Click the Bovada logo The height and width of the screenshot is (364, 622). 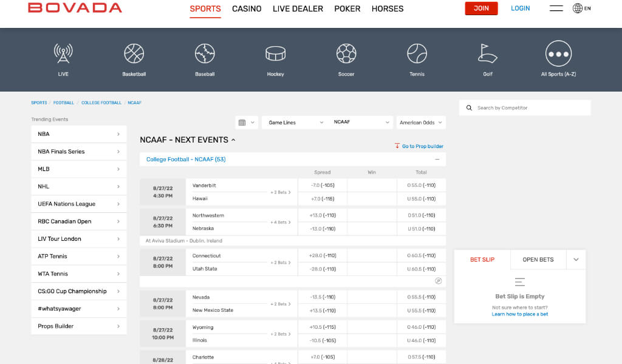75,8
